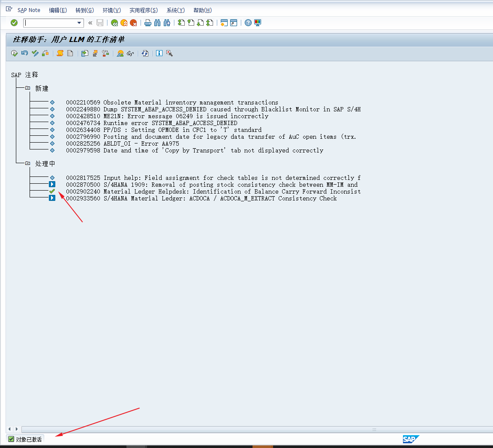Open the log via the orange scroll icon
Screen dimensions: 493x448
click(60, 54)
